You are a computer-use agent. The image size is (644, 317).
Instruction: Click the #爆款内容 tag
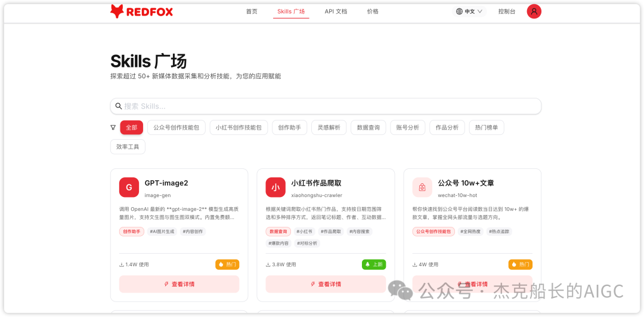tap(279, 243)
